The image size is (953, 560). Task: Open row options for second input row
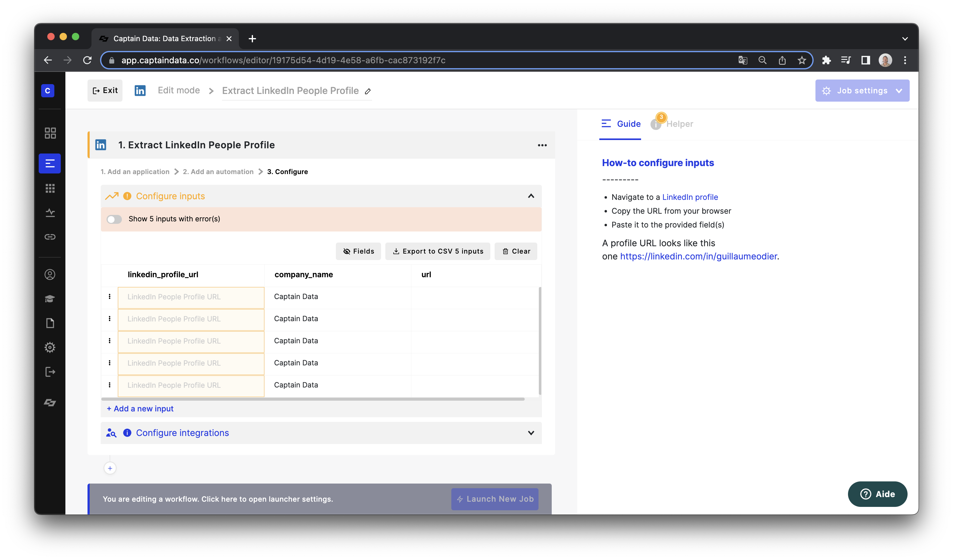click(110, 318)
